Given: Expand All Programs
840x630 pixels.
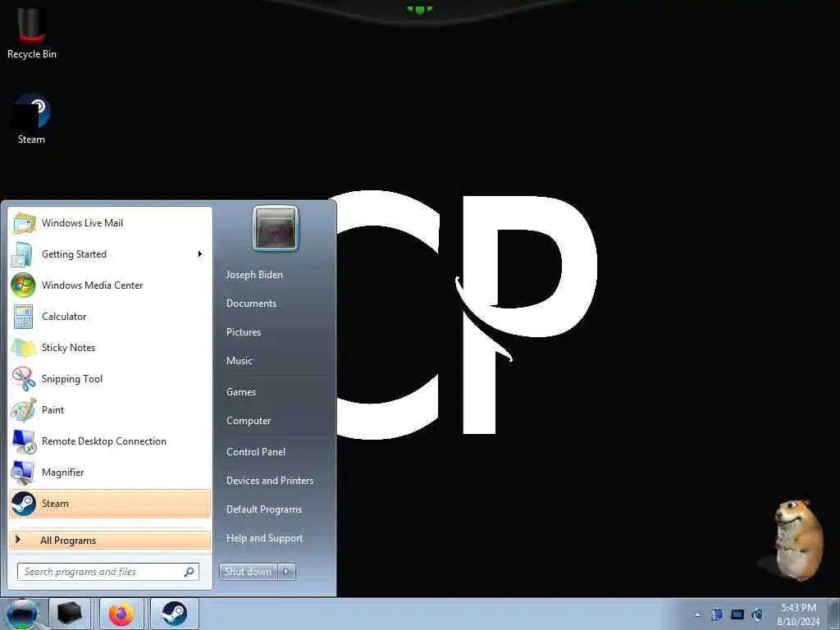Looking at the screenshot, I should tap(111, 540).
